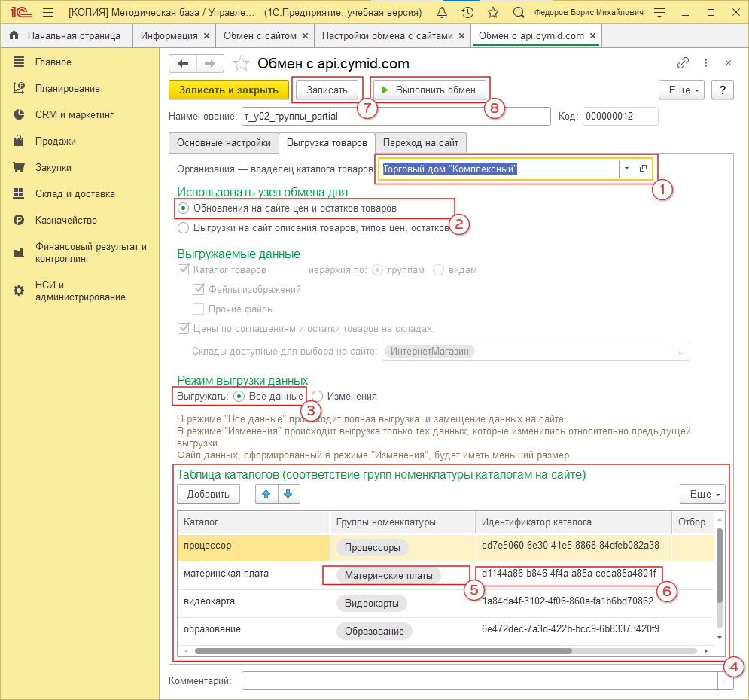Open the catalog table "Еще" menu

pyautogui.click(x=702, y=495)
